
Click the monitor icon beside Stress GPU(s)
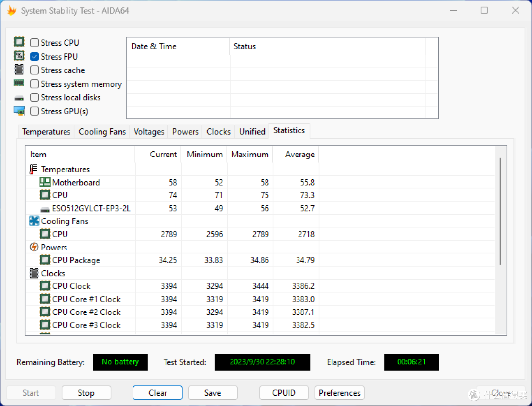19,111
